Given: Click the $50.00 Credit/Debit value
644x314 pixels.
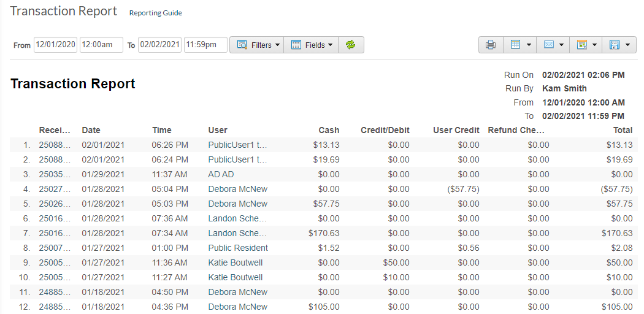Looking at the screenshot, I should (x=396, y=263).
